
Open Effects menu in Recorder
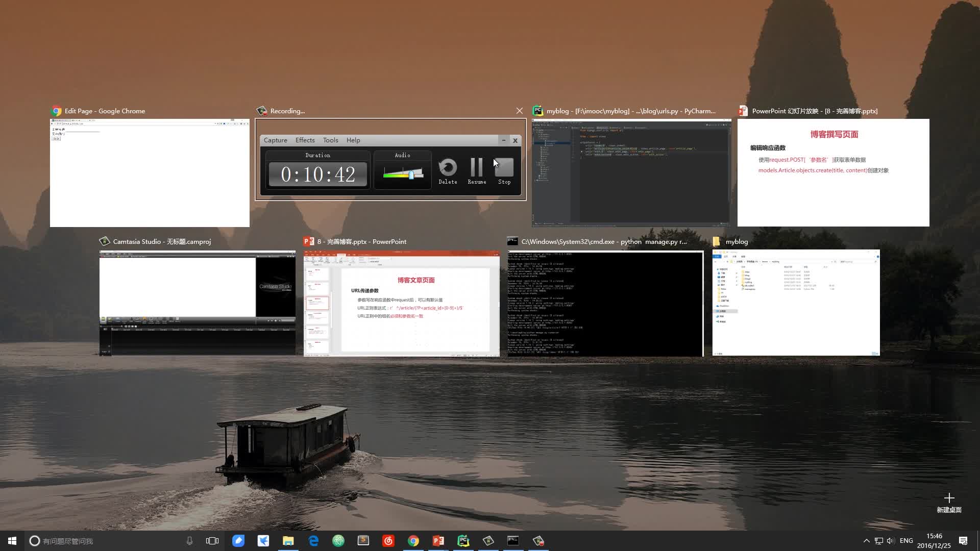(x=305, y=140)
